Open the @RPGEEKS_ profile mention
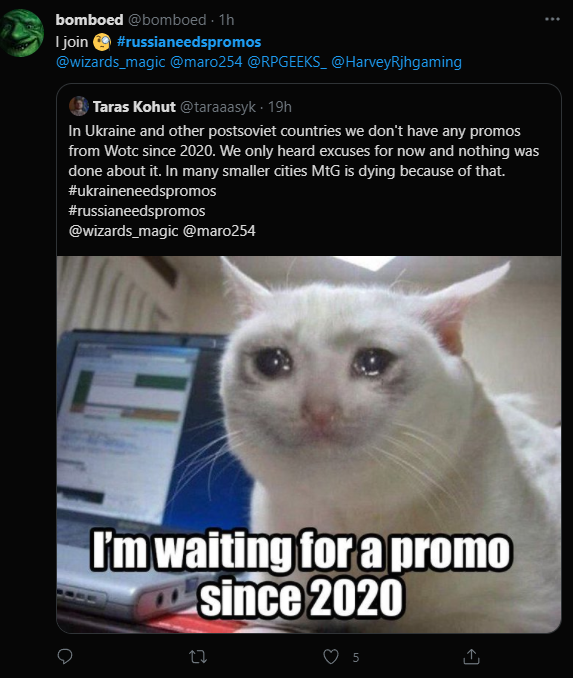The width and height of the screenshot is (573, 678). click(287, 62)
